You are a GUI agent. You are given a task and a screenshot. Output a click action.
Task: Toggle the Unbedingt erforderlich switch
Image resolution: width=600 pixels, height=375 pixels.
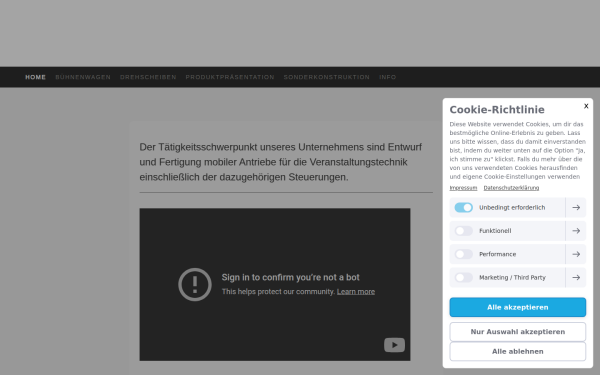tap(463, 207)
